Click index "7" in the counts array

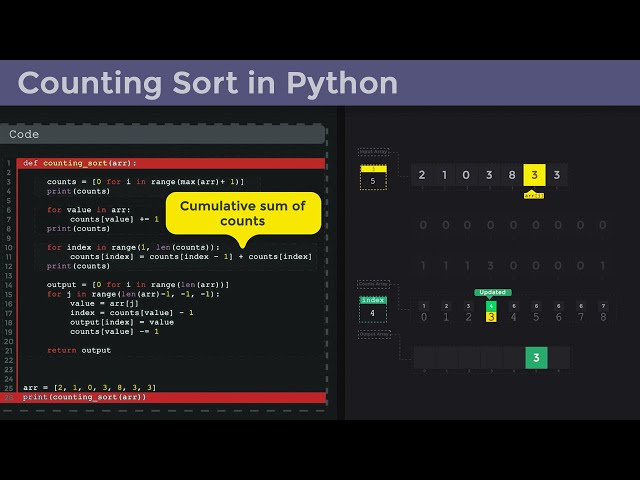(x=581, y=317)
